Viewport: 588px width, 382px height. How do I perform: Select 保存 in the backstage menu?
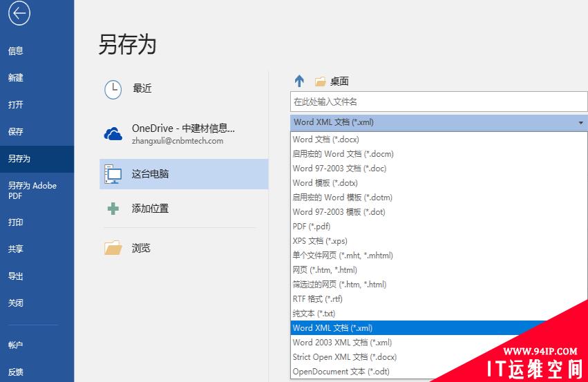pyautogui.click(x=37, y=131)
